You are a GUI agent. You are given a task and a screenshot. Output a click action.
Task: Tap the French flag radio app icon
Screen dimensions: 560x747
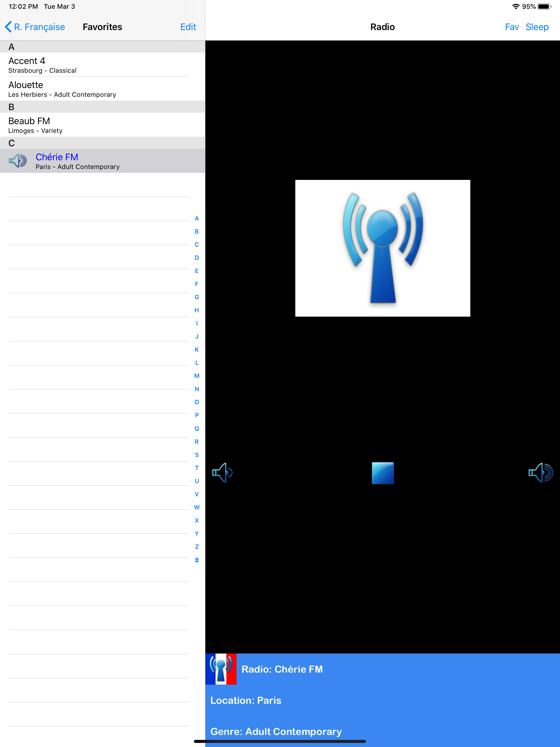click(x=221, y=669)
